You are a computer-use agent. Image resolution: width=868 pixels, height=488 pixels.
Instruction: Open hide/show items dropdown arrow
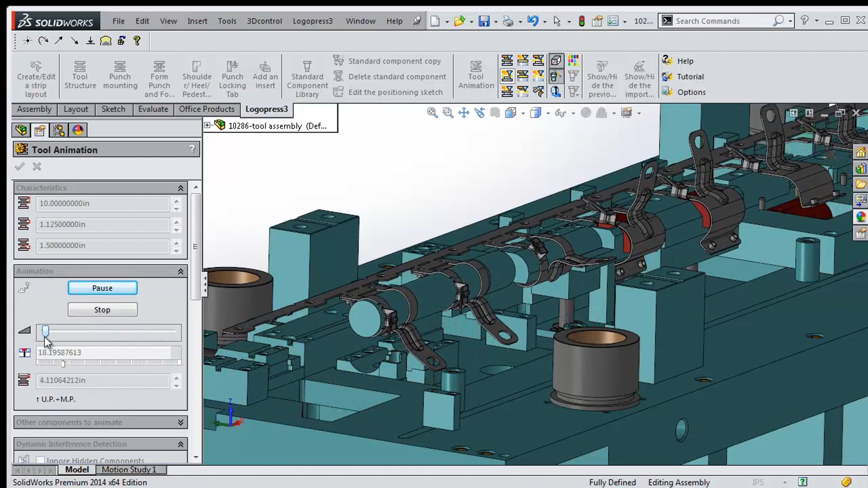click(573, 114)
